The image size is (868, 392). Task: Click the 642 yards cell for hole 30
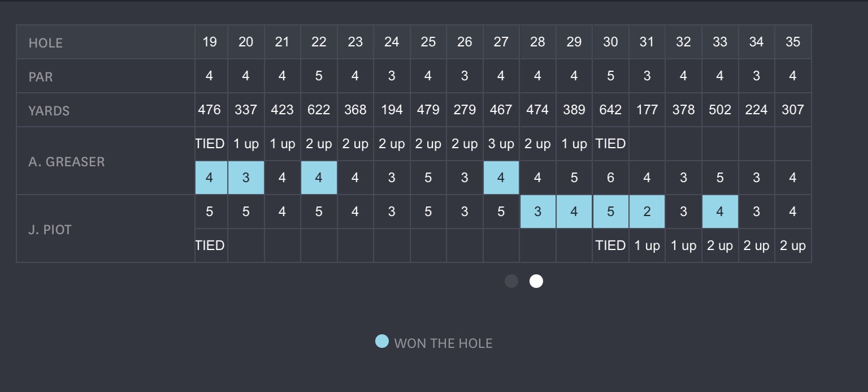[610, 110]
